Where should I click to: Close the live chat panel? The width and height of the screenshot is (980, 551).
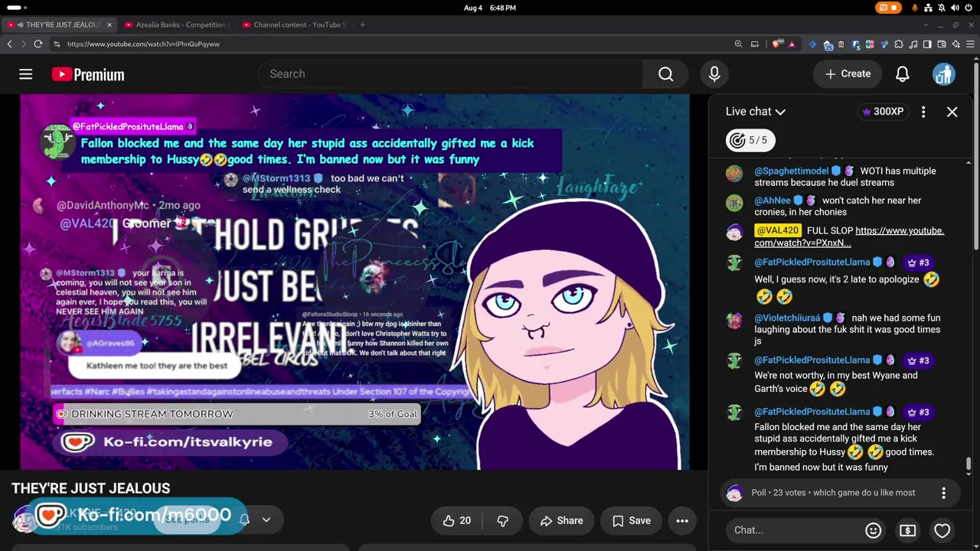[952, 112]
